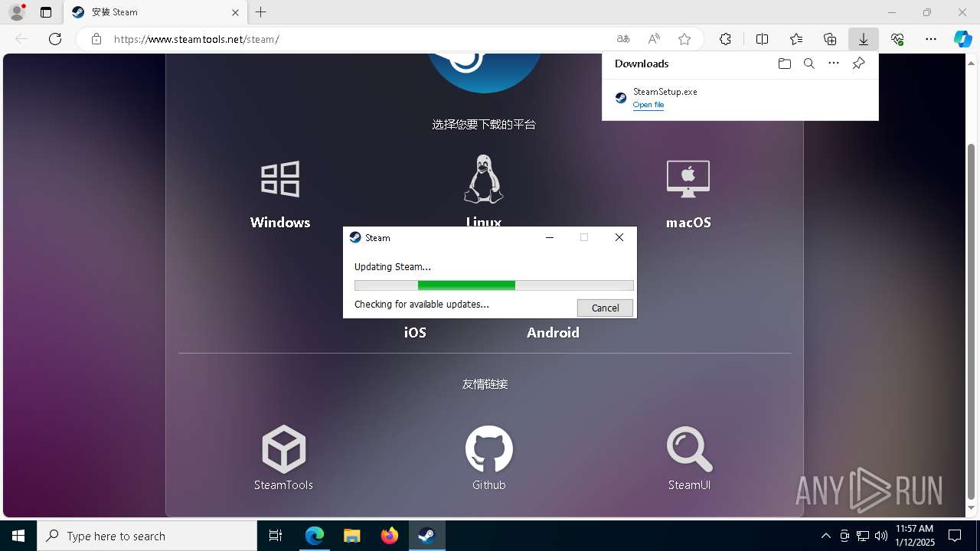The image size is (980, 551).
Task: Open the Collections toolbar icon
Action: (x=830, y=39)
